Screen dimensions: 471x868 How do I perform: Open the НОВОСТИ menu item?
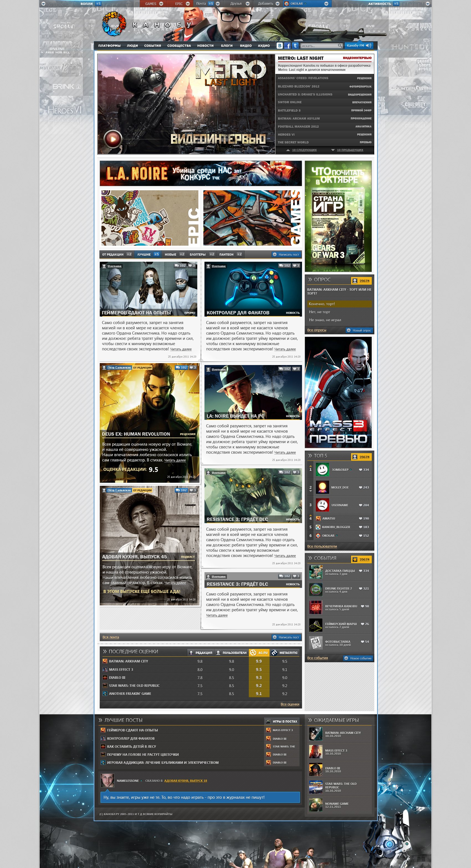pyautogui.click(x=205, y=45)
